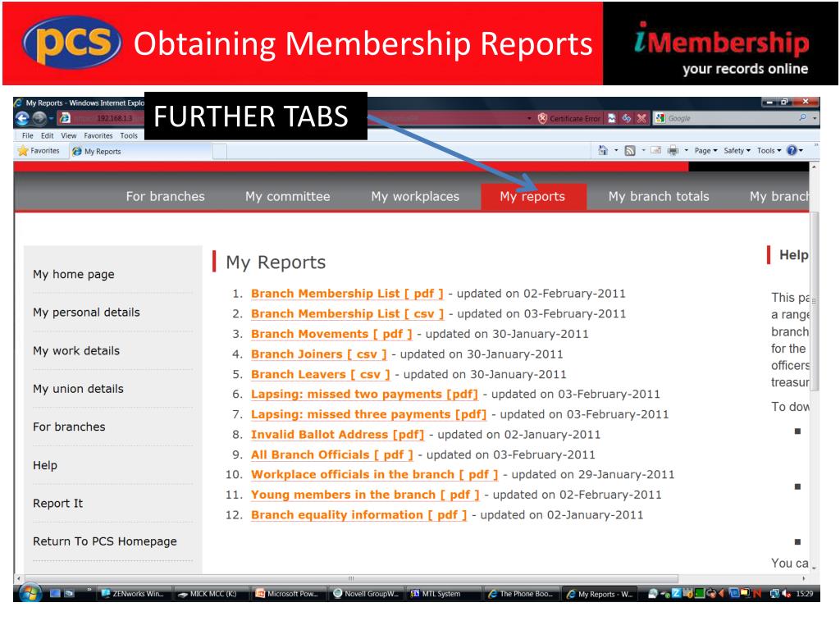Image resolution: width=840 pixels, height=630 pixels.
Task: Open Branch Leavers csv report
Action: point(321,374)
